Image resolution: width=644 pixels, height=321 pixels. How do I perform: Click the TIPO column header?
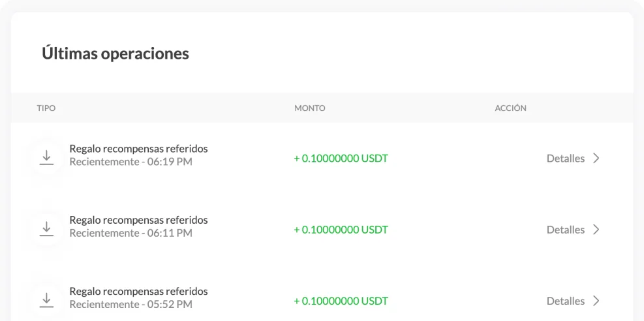coord(45,108)
